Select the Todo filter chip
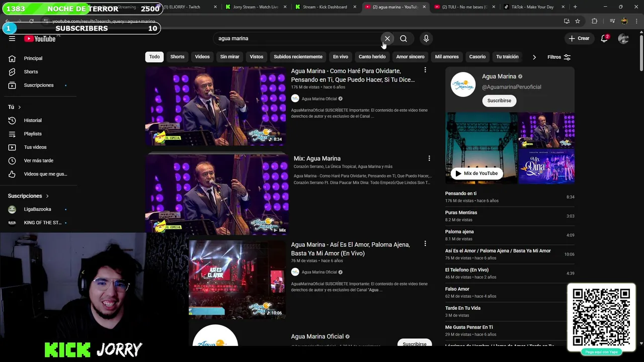644x362 pixels. (x=154, y=57)
